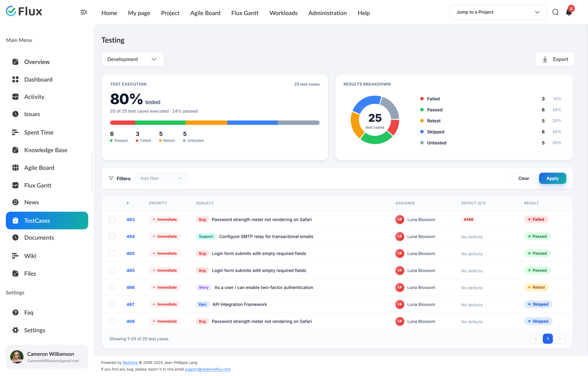Viewport: 588px width, 376px height.
Task: Click the Apply filters button
Action: 552,178
